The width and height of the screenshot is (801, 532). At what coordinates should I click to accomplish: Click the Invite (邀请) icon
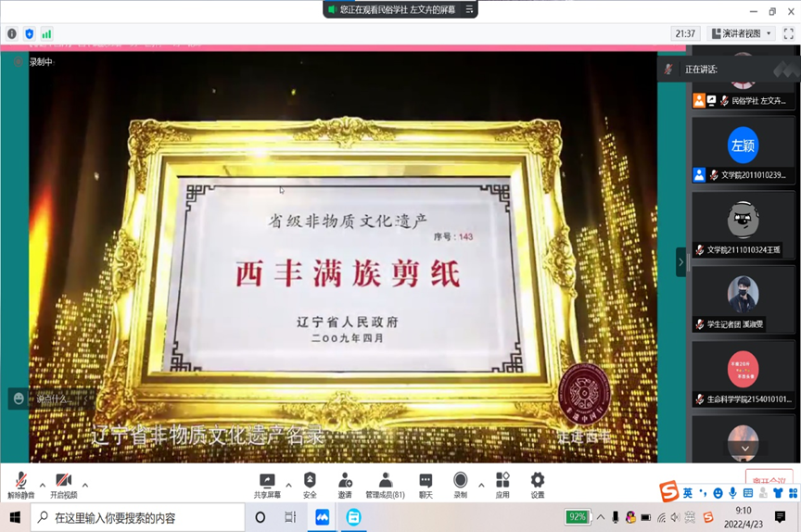(345, 481)
